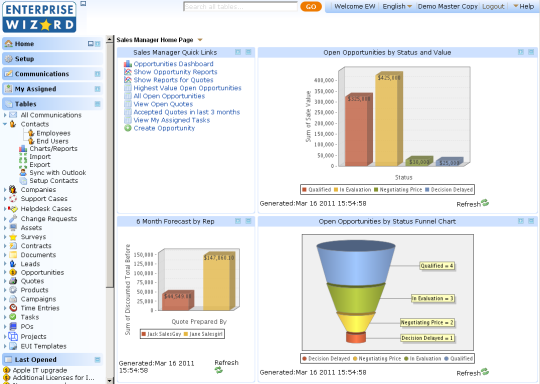Click the Support Cases lifebuoy icon

tap(13, 199)
